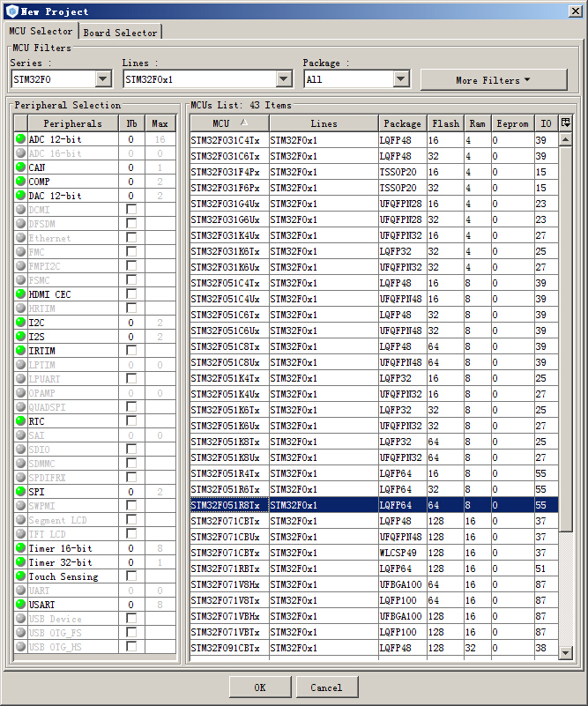Tick the IRTIM checkbox
Screen dimensions: 588x706
(131, 350)
